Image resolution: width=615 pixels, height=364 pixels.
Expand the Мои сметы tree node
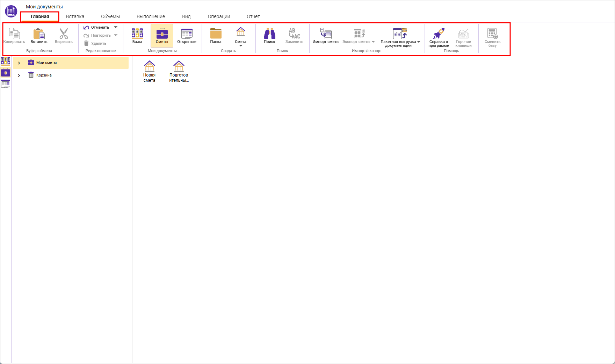(19, 63)
